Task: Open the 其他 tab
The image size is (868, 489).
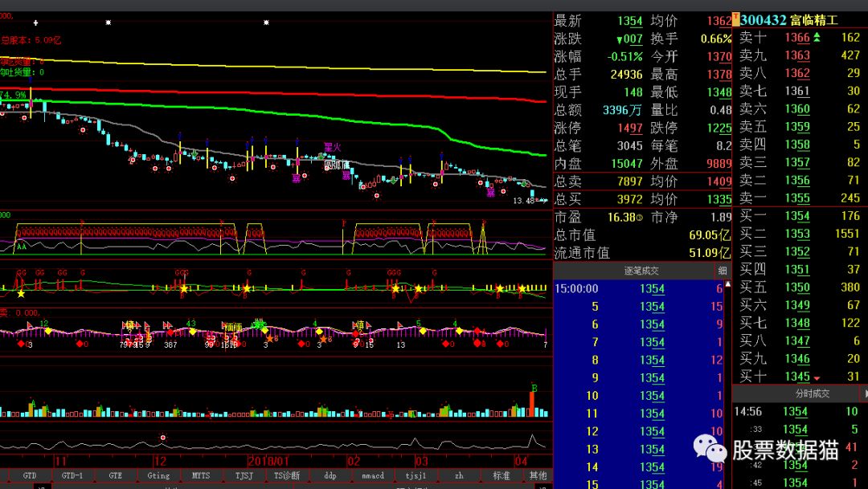Action: tap(538, 475)
